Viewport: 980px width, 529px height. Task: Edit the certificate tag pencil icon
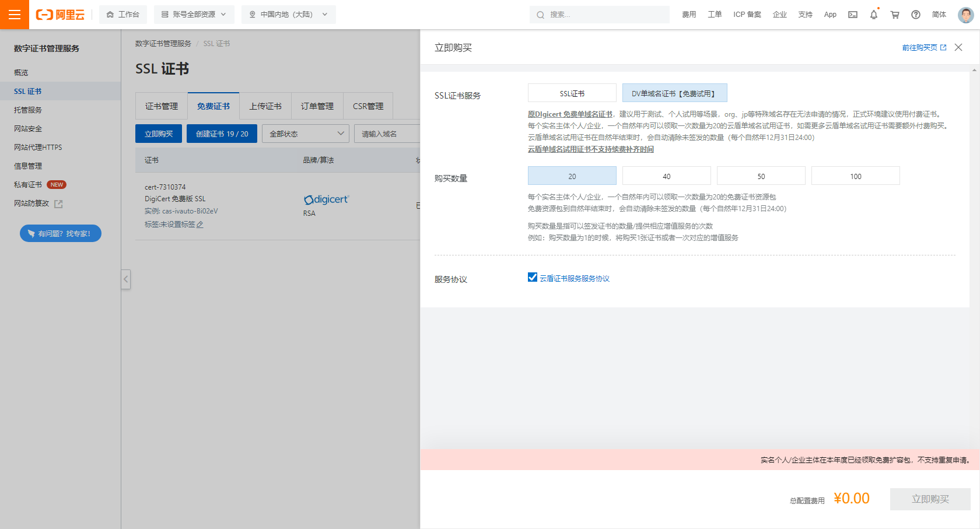[x=200, y=225]
